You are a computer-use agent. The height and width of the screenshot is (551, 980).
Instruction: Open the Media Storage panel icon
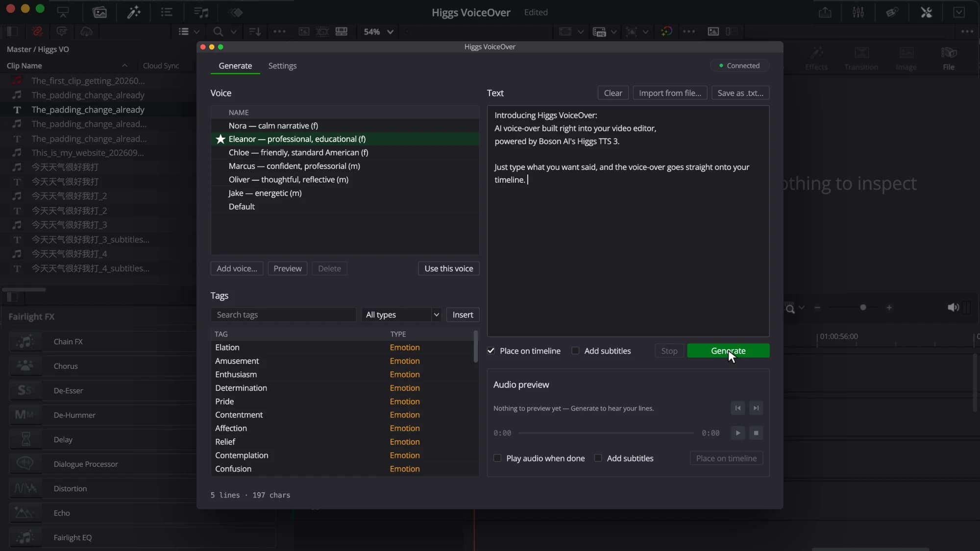click(63, 12)
